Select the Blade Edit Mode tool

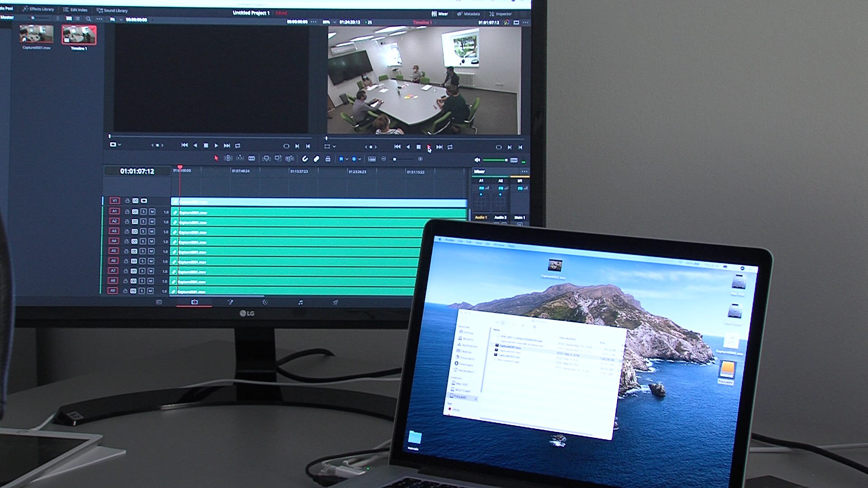pos(252,158)
